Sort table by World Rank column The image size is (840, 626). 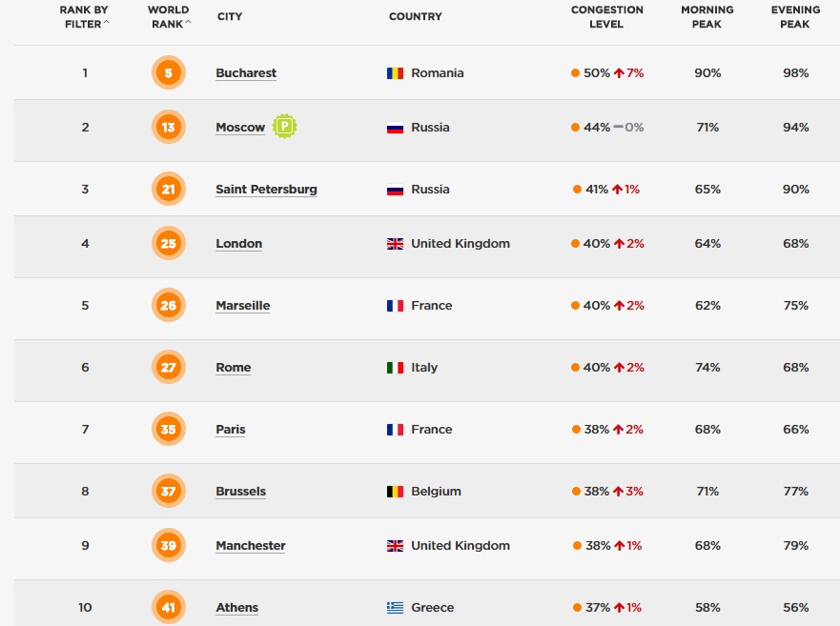169,17
